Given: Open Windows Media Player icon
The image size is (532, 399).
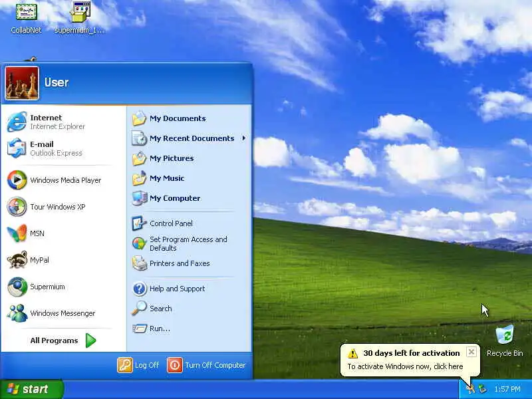Looking at the screenshot, I should (17, 180).
